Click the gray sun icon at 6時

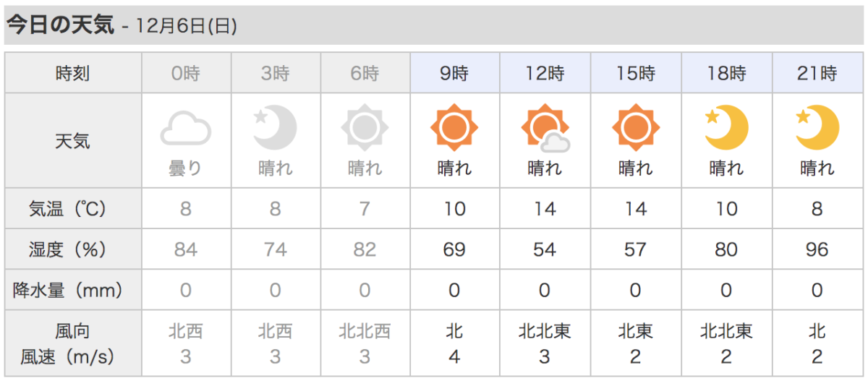(x=365, y=128)
